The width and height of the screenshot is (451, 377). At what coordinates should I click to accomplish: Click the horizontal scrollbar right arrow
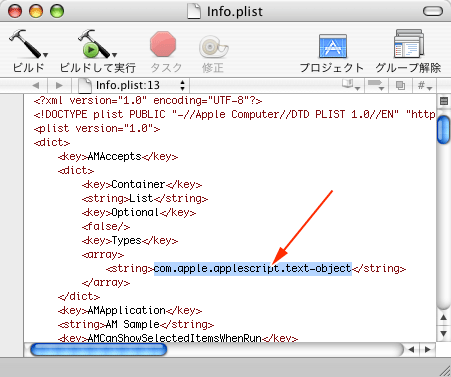click(427, 349)
